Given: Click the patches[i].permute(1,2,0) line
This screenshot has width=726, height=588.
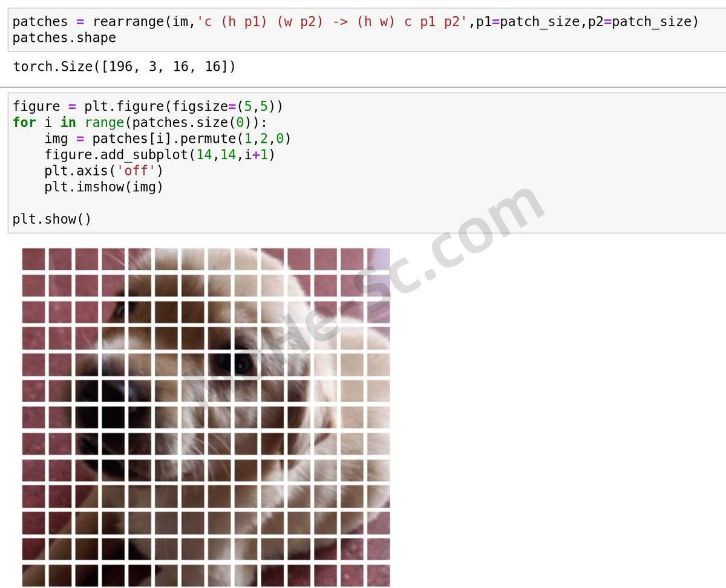Looking at the screenshot, I should pos(168,139).
